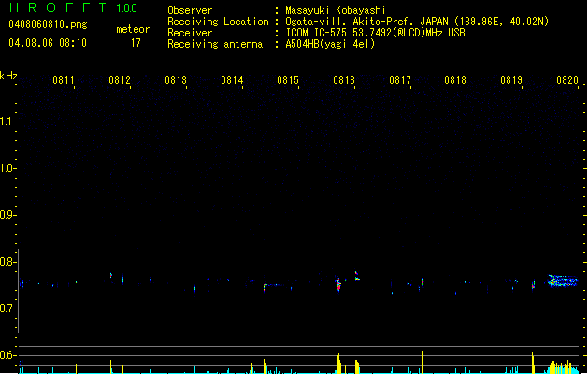Click the Receiver label
Screen dimensions: 588x374
[190, 33]
